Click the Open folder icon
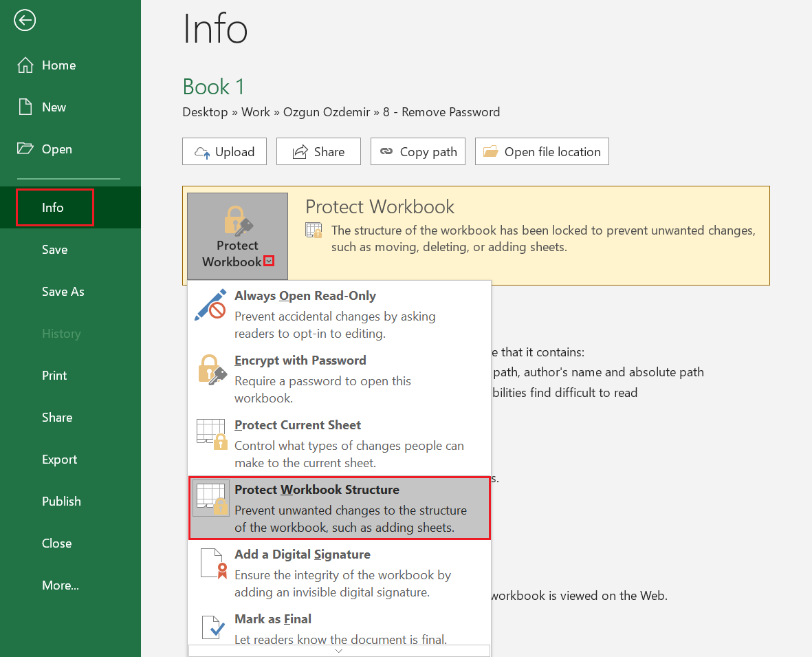 point(25,149)
